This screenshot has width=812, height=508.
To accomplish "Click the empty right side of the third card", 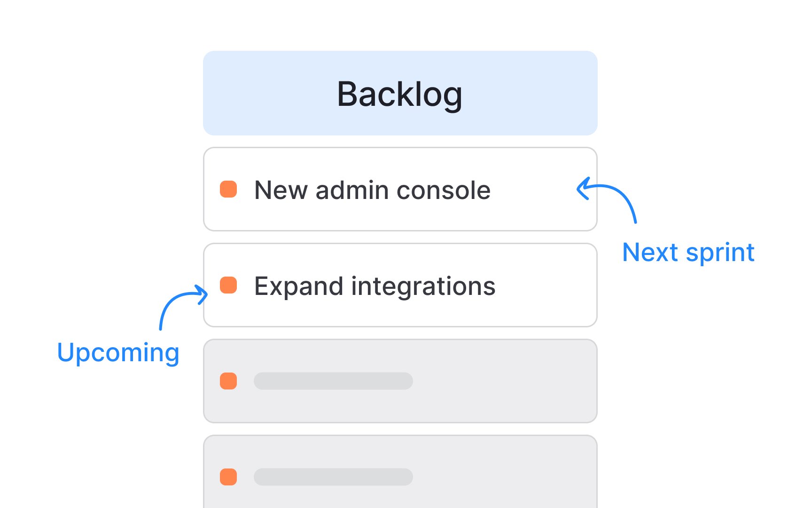I will tap(507, 381).
